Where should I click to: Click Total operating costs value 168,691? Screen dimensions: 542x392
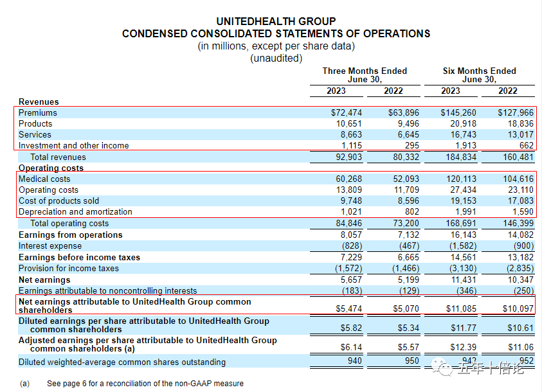[461, 224]
